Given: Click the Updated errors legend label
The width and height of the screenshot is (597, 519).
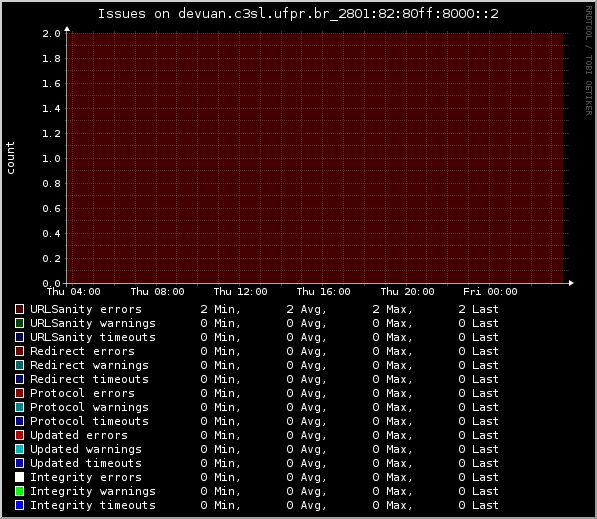Looking at the screenshot, I should (79, 435).
